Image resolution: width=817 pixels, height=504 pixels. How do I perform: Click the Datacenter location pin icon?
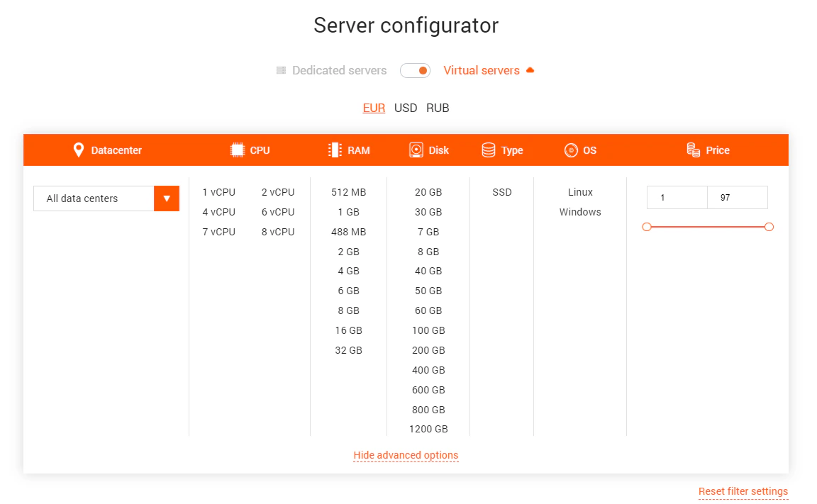[x=79, y=150]
